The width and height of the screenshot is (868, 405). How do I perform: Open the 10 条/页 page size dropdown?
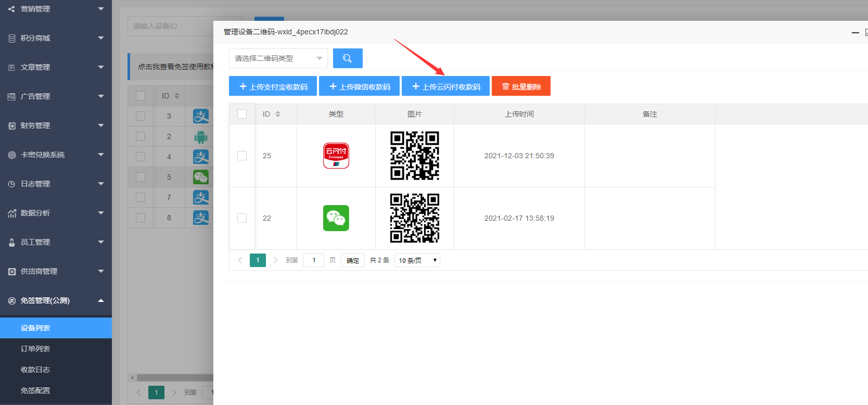point(417,260)
